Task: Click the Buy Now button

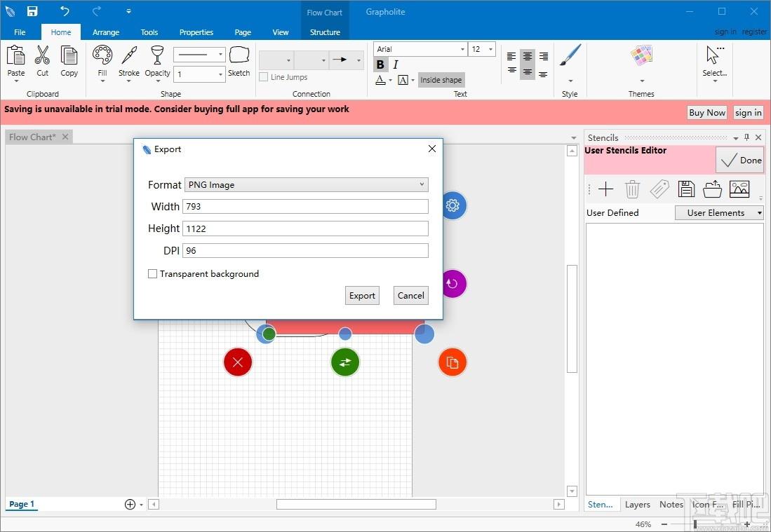Action: 707,112
